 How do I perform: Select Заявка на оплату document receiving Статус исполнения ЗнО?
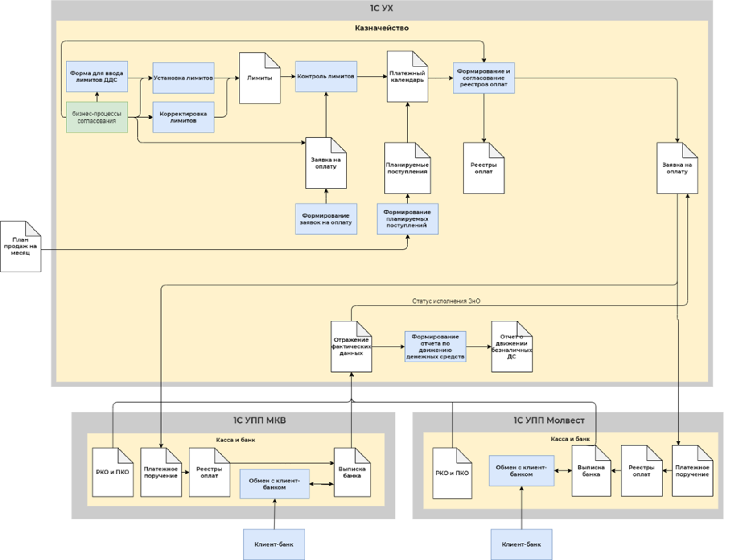coord(677,168)
